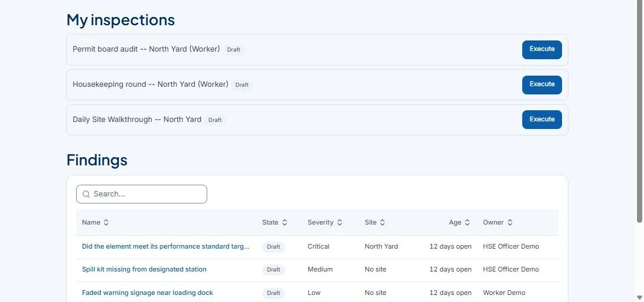
Task: Click the 'North Yard' site cell
Action: [x=381, y=246]
